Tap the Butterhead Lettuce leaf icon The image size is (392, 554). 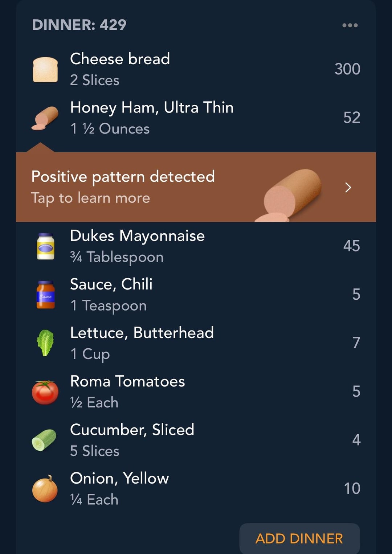(x=45, y=343)
